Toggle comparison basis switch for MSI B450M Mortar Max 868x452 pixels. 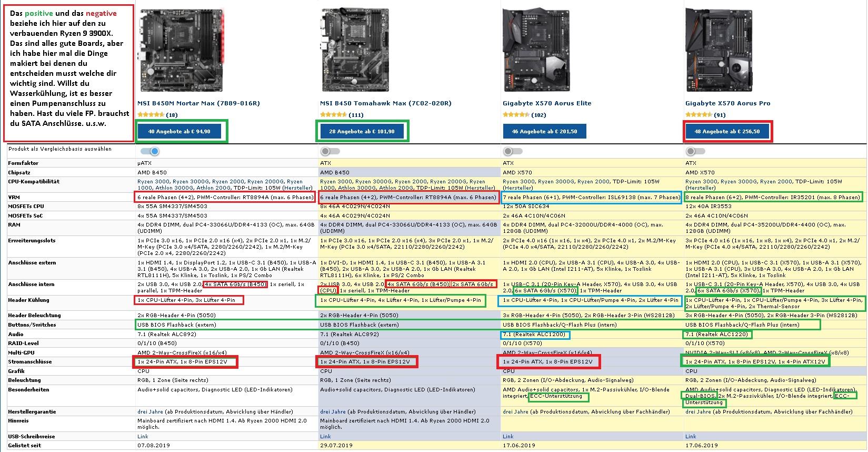point(149,151)
